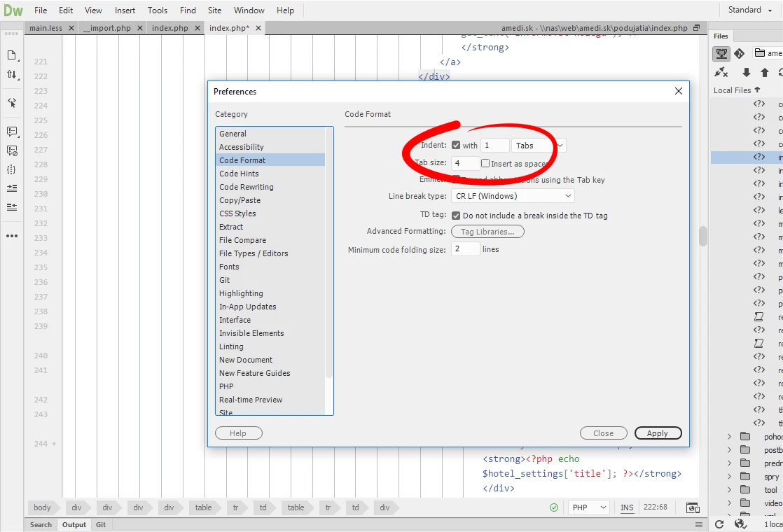Viewport: 783px width, 532px height.
Task: Click outdent code icon
Action: coord(12,206)
